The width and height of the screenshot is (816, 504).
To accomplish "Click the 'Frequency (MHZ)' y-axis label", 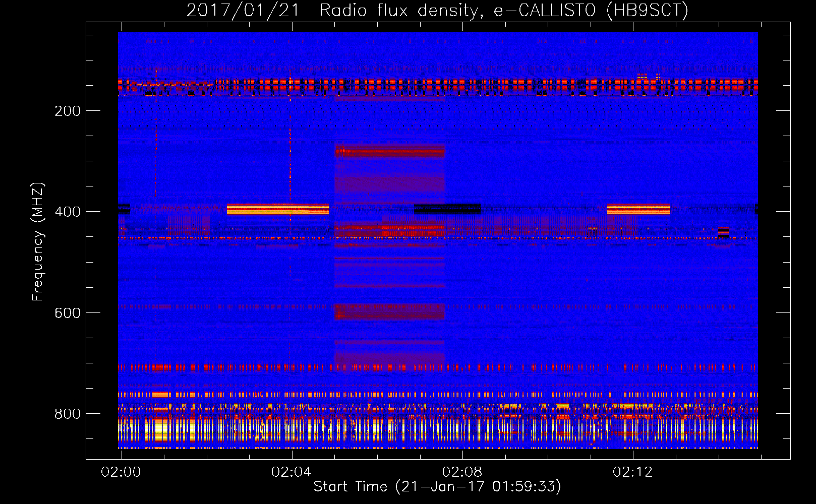I will [x=38, y=241].
